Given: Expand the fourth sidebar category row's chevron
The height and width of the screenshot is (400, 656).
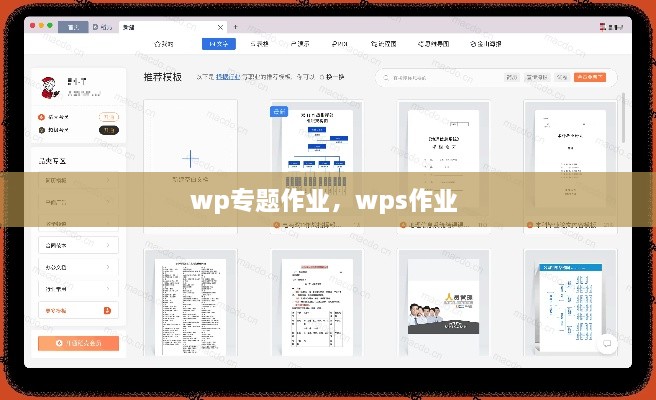Looking at the screenshot, I should pyautogui.click(x=108, y=245).
